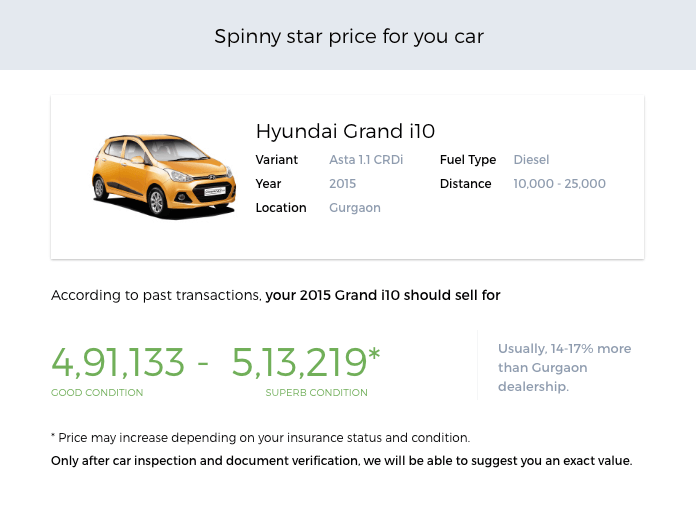696x505 pixels.
Task: Click the SUPERB CONDITION caption
Action: [x=316, y=393]
